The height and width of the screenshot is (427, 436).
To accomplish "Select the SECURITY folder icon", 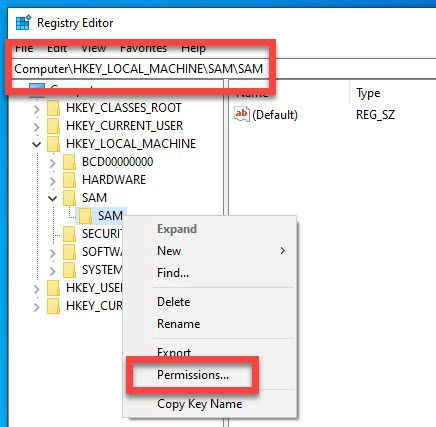I will [69, 234].
